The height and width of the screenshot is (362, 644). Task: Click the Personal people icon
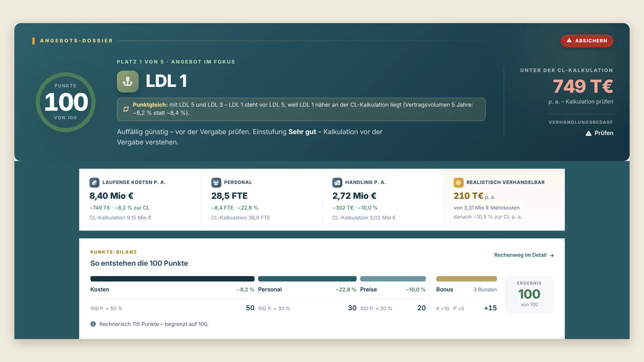click(216, 182)
